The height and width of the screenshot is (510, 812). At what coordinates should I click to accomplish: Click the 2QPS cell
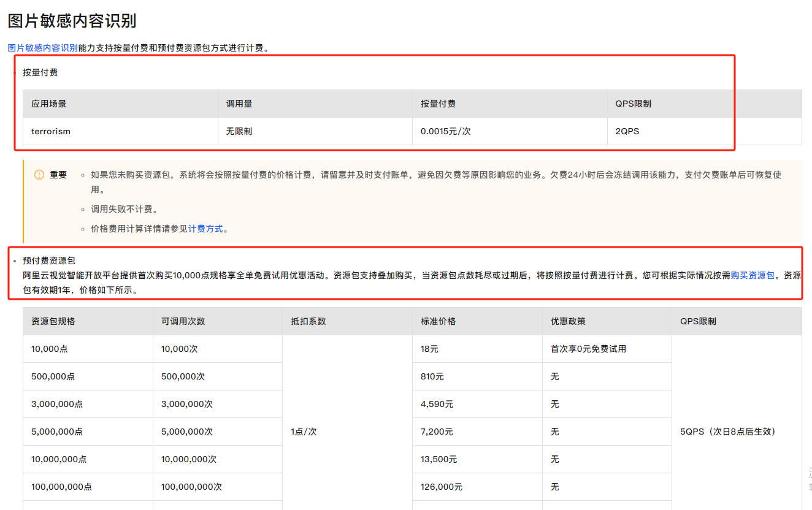(704, 131)
